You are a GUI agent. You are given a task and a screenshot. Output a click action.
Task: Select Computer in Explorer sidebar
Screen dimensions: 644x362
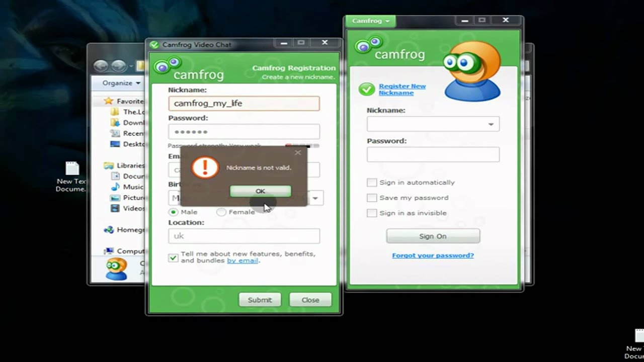click(x=124, y=251)
